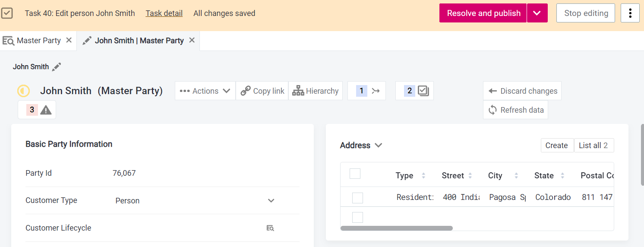Click the Customer Lifecycle lookup icon

pos(270,228)
